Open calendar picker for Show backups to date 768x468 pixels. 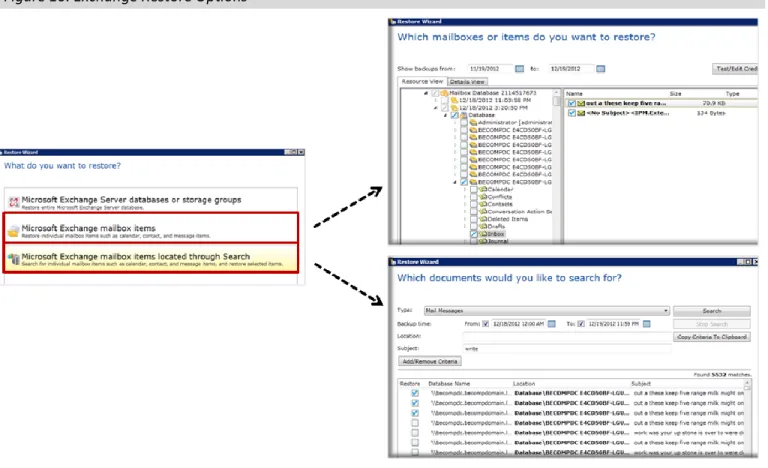[x=600, y=69]
